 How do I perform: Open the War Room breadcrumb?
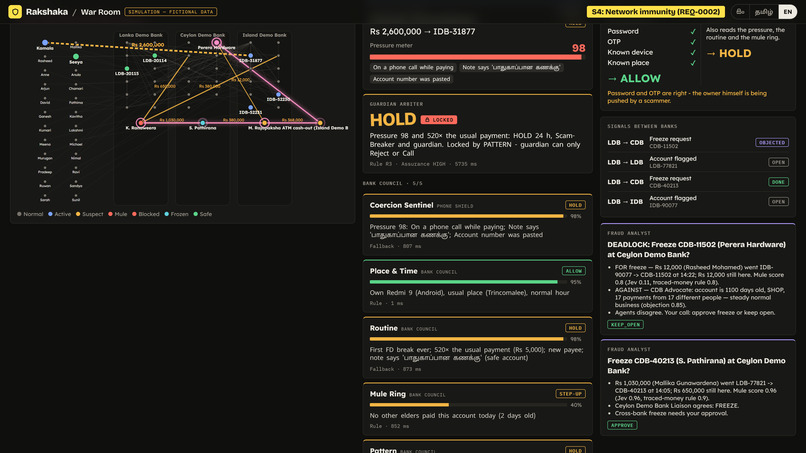point(100,11)
